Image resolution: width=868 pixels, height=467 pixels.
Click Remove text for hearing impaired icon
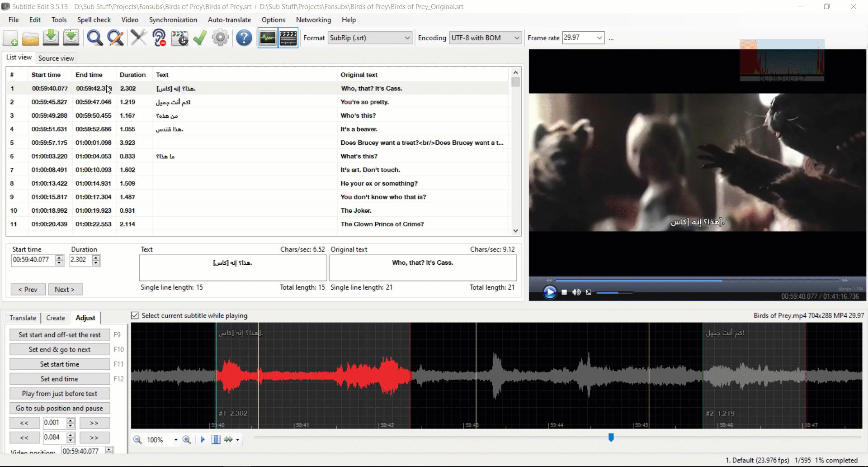(x=159, y=38)
